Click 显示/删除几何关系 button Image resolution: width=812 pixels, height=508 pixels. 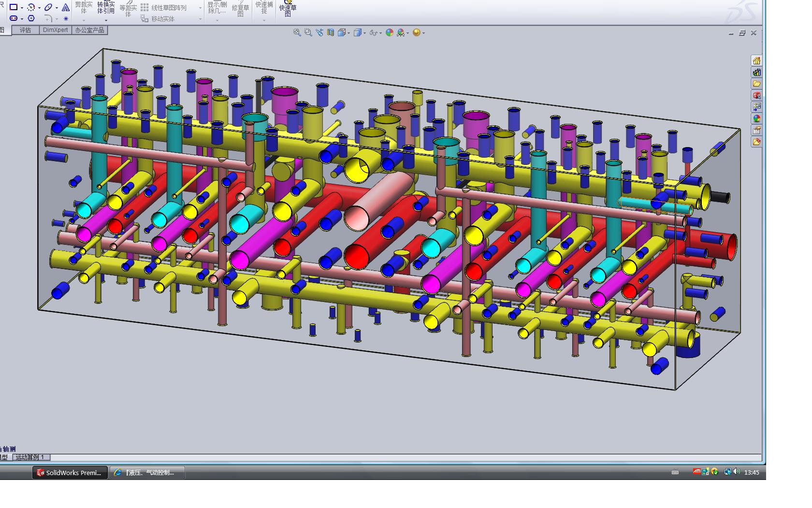[x=217, y=7]
